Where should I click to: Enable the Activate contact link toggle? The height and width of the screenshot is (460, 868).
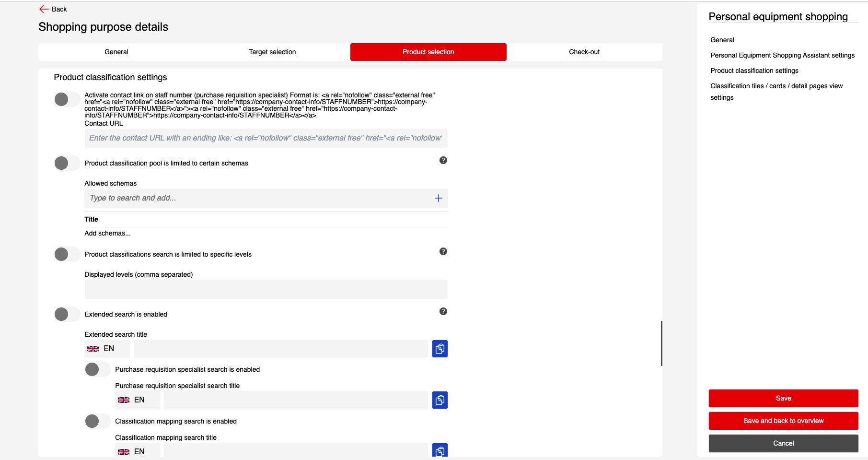pos(67,99)
